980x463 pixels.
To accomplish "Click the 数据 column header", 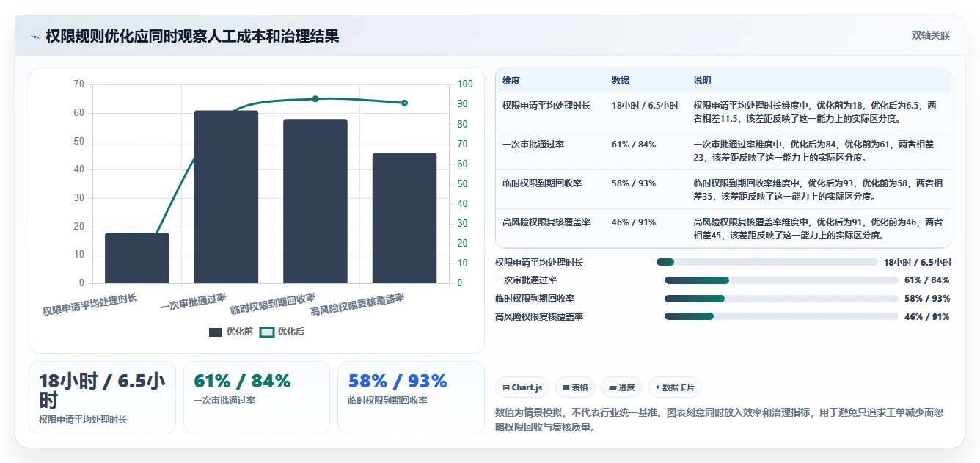I will tap(621, 81).
